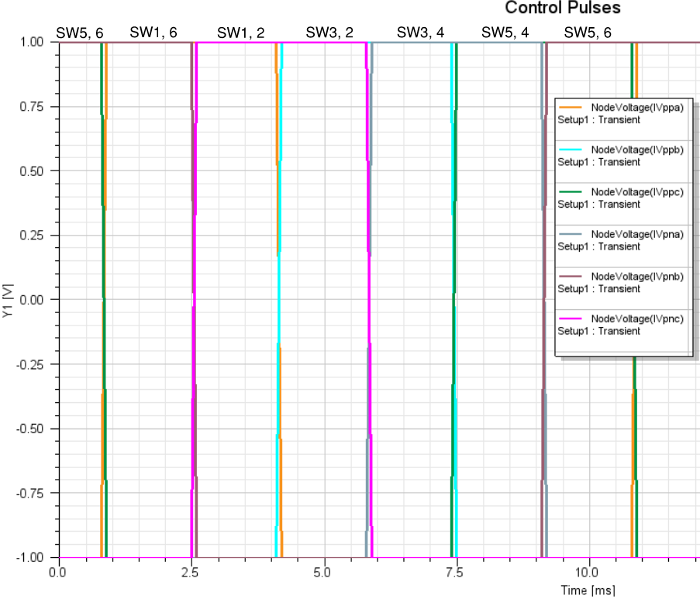Select the SW1, 2 annotation label
This screenshot has height=599, width=700.
[x=240, y=33]
